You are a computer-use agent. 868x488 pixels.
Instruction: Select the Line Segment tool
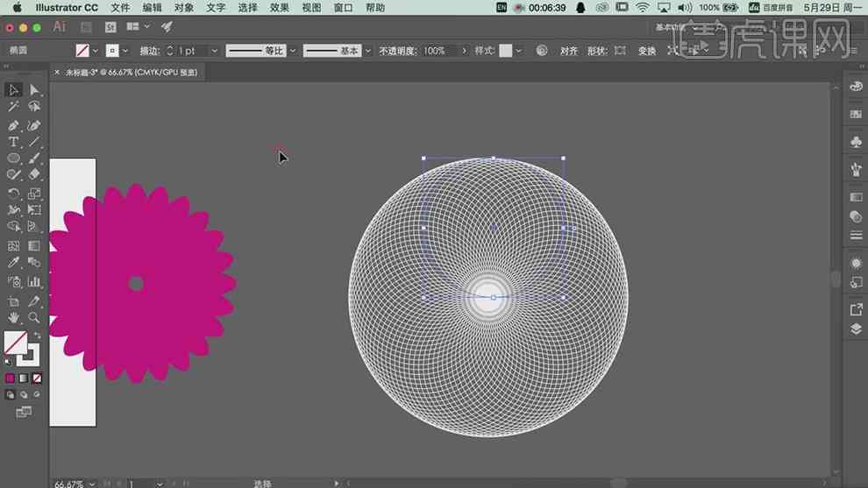pyautogui.click(x=34, y=142)
